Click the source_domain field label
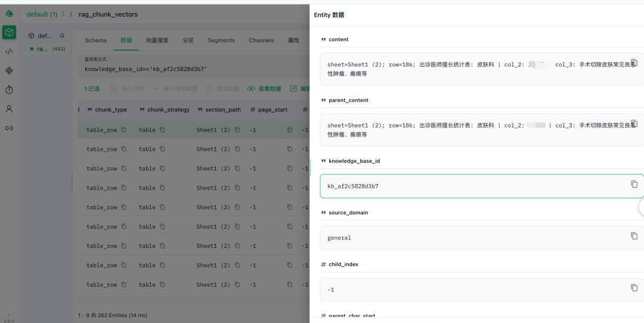 point(348,213)
